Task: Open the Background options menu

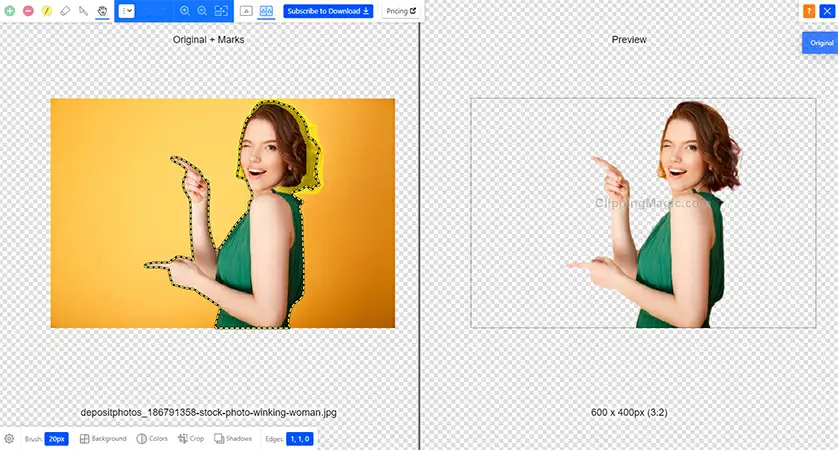Action: coord(103,439)
